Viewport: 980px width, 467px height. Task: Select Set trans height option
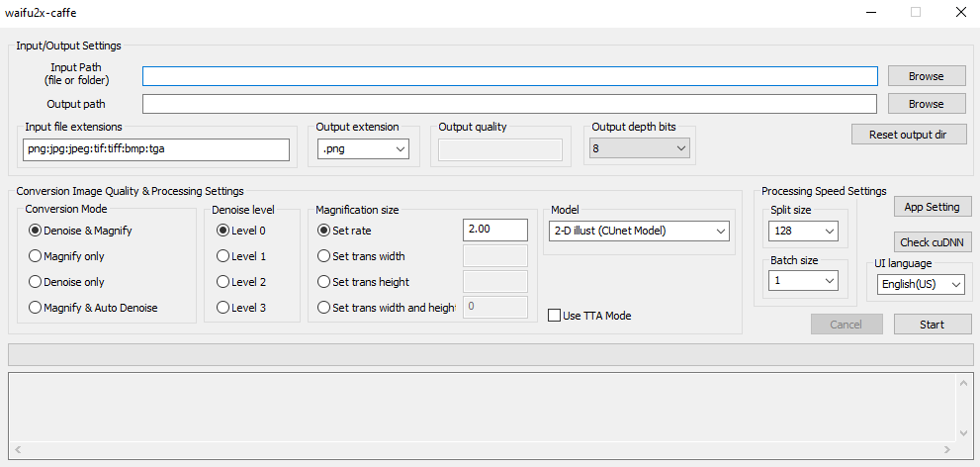coord(364,282)
